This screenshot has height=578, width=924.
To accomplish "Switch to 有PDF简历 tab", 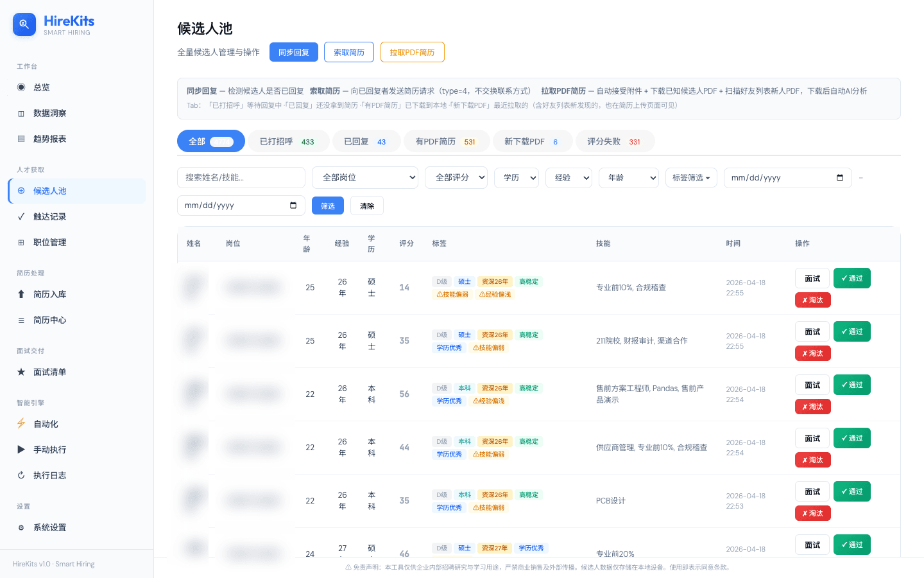I will click(x=447, y=141).
